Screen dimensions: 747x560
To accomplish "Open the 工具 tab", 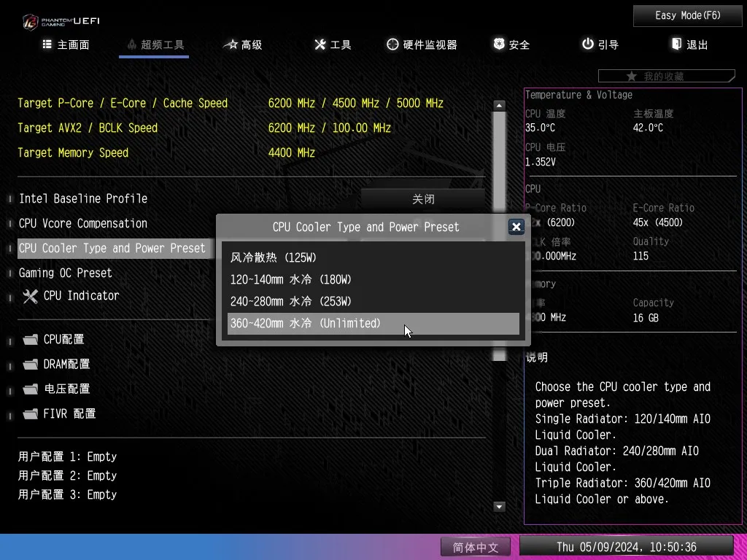I will click(x=333, y=44).
